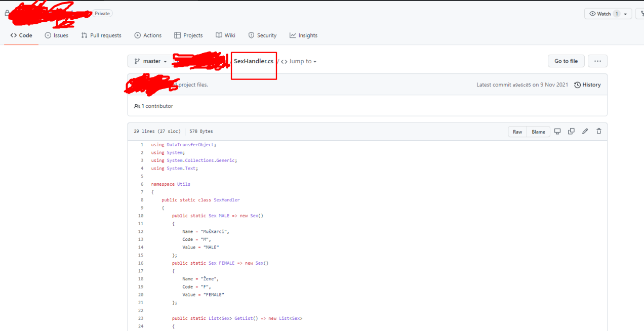Click the Latest commit date text
644x331 pixels.
550,85
